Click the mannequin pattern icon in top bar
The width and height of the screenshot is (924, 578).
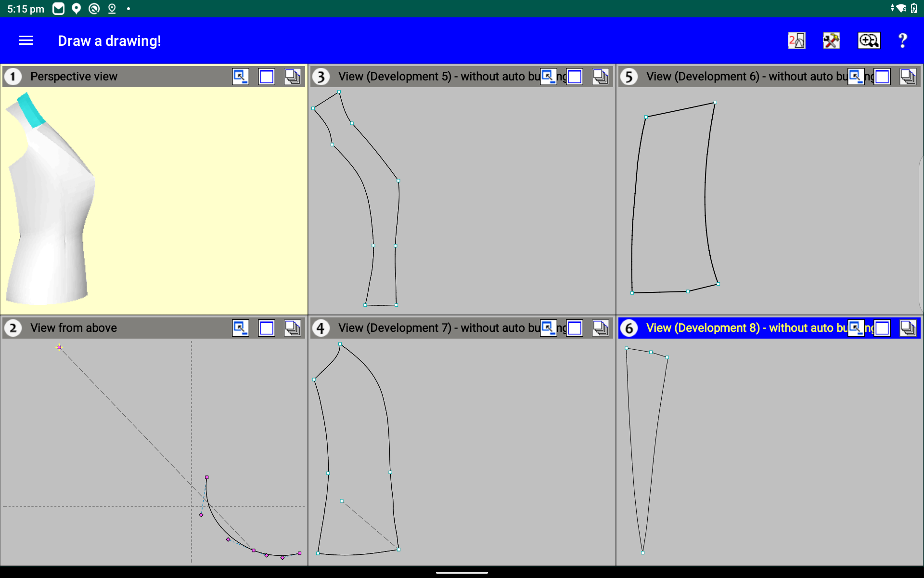tap(796, 41)
